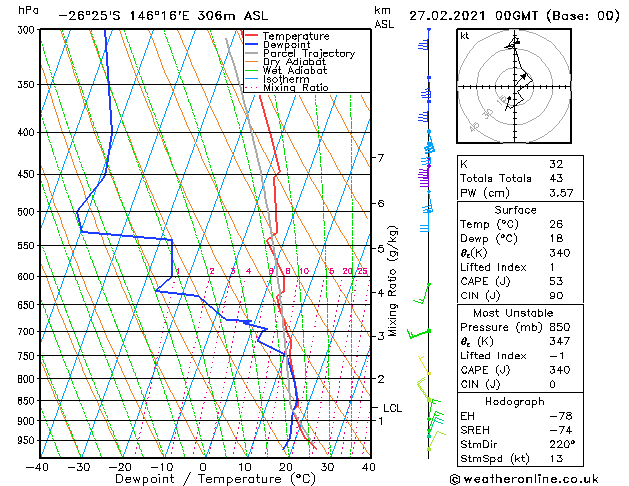Viewport: 629px width, 486px height.
Task: Select the coordinates title '-26°25'S 146°16'E 306m ASL'
Action: (x=163, y=16)
